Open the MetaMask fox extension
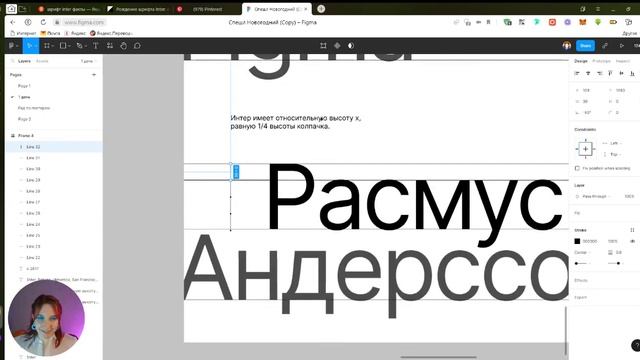Screen dimensions: 640x360 (x=583, y=22)
